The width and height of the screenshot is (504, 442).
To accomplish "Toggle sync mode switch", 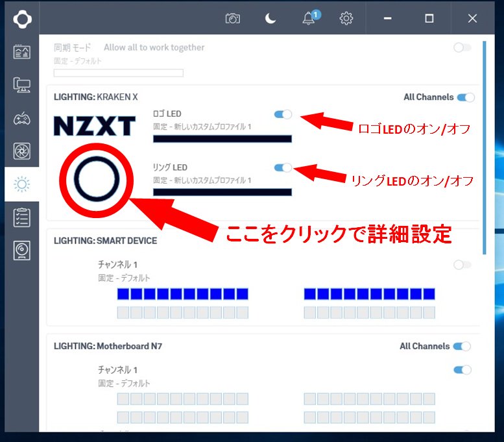I will pyautogui.click(x=462, y=47).
